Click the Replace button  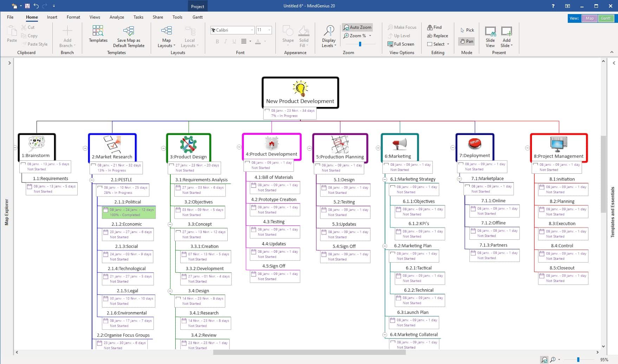(x=437, y=36)
